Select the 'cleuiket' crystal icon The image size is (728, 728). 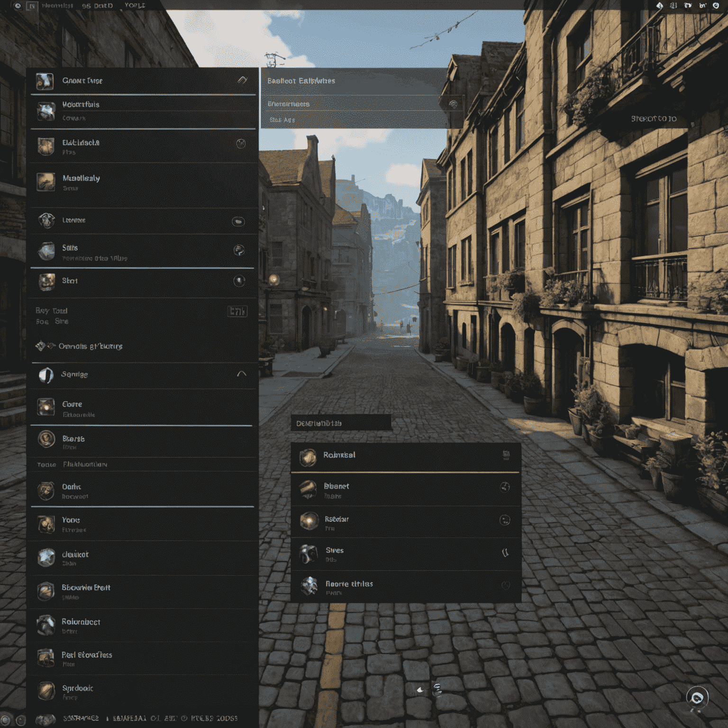[x=46, y=558]
